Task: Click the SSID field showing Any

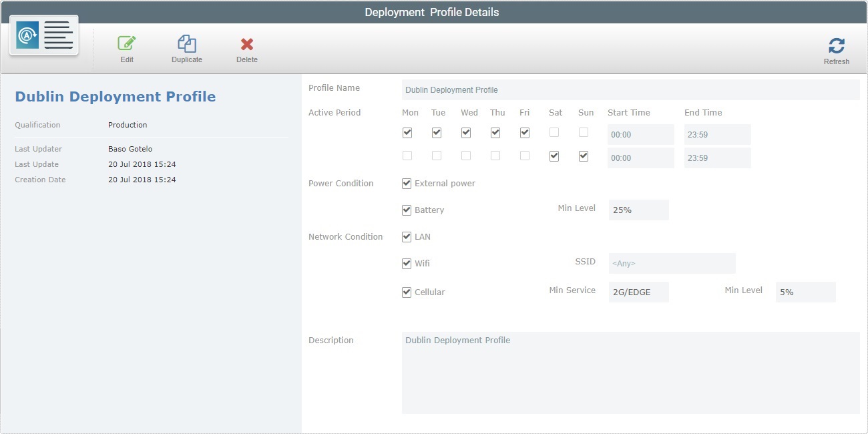Action: point(671,263)
